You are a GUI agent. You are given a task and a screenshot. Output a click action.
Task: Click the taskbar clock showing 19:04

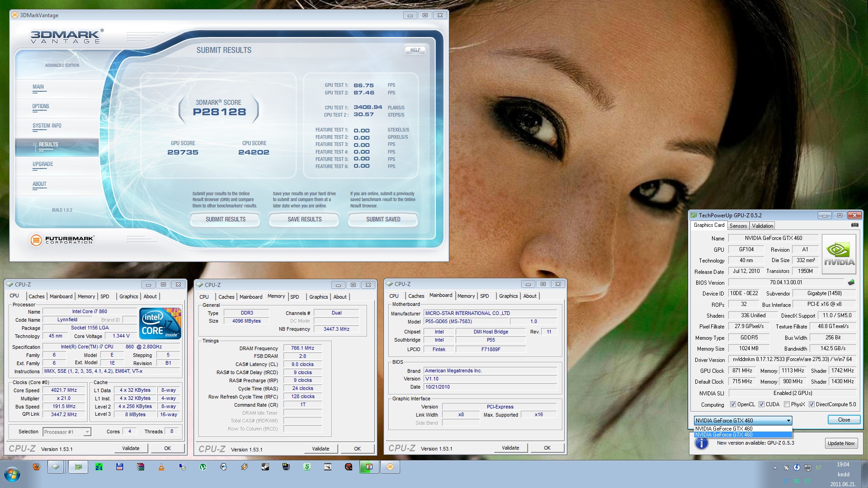pyautogui.click(x=843, y=465)
